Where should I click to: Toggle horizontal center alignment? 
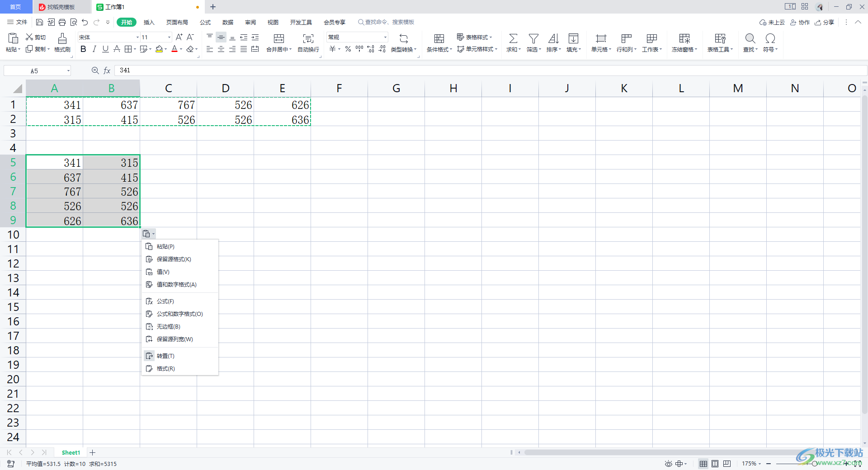tap(221, 49)
